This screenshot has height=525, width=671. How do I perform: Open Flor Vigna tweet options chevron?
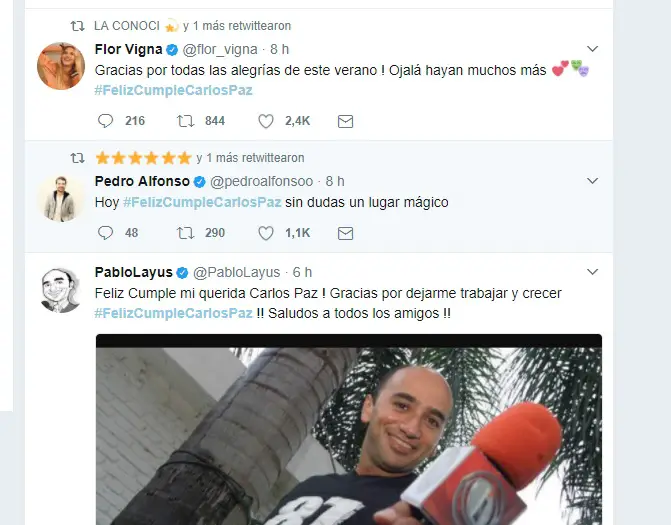[x=592, y=49]
